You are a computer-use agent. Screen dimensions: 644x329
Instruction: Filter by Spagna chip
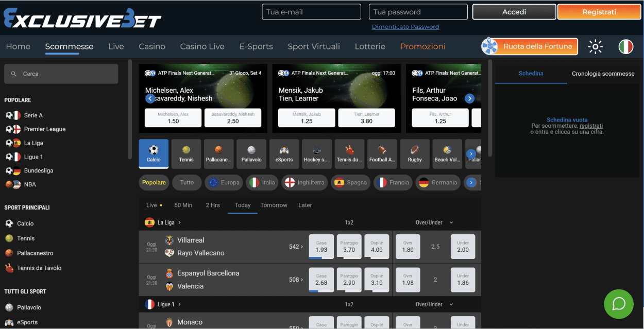point(351,182)
